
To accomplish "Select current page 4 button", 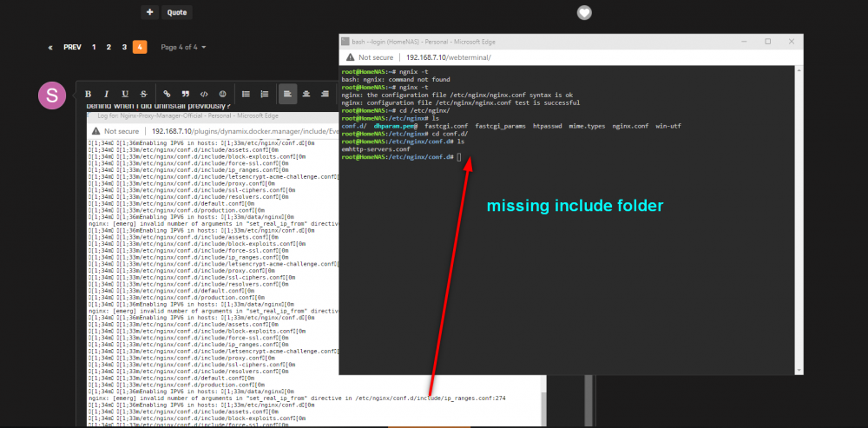I will click(140, 48).
